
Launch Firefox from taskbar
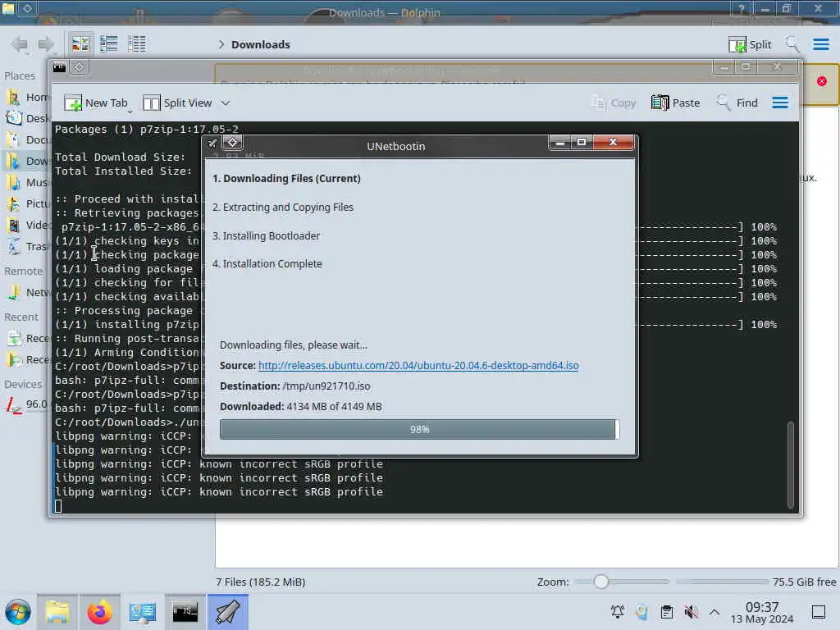point(99,612)
